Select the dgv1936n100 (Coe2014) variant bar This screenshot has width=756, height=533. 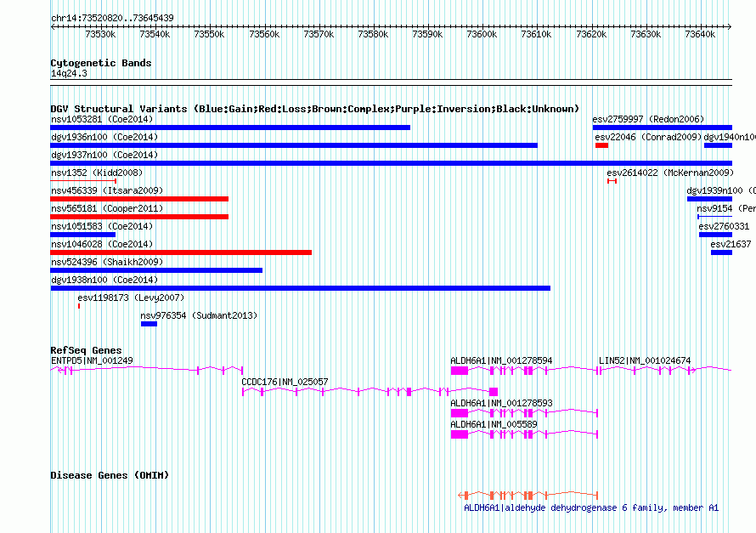coord(294,145)
